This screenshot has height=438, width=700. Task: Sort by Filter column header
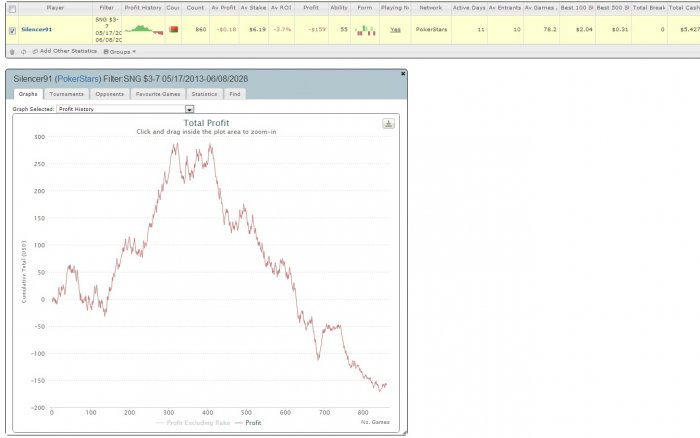coord(107,8)
